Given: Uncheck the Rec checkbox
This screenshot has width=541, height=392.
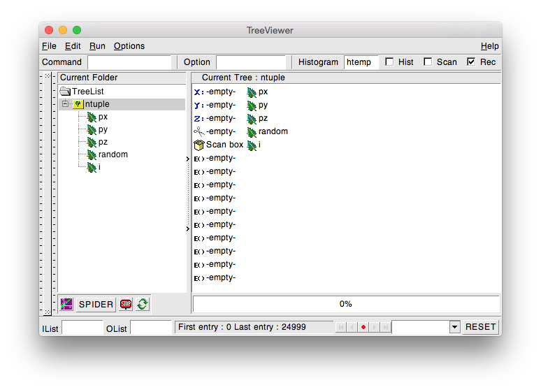Looking at the screenshot, I should tap(471, 61).
